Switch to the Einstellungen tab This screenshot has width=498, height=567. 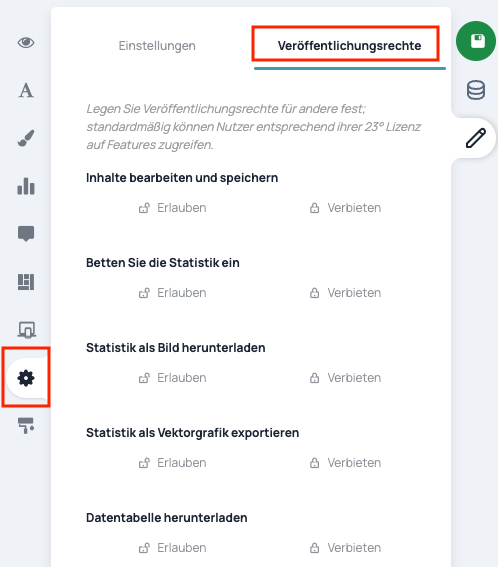point(157,46)
